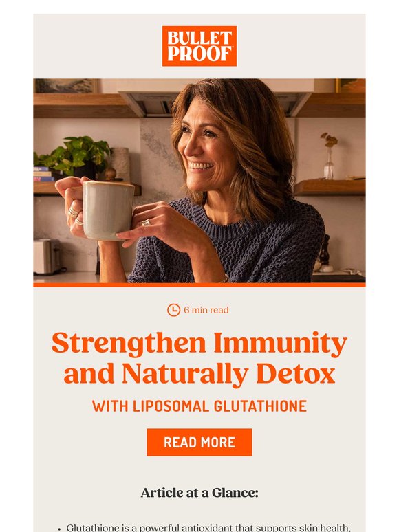Image resolution: width=399 pixels, height=532 pixels.
Task: Click the toaster on the kitchen counter
Action: 47,256
